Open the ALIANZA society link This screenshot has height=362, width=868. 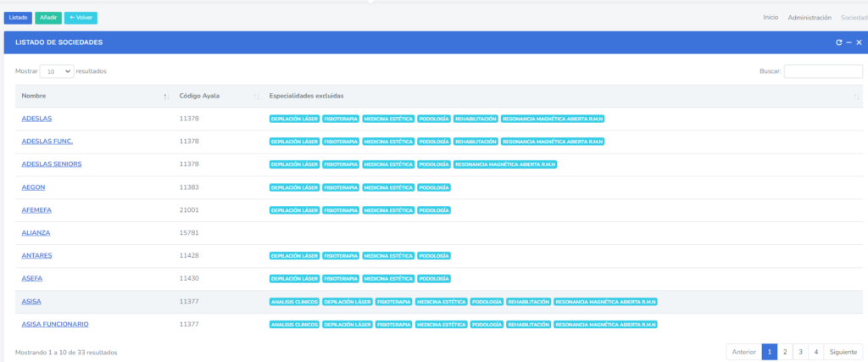point(36,233)
